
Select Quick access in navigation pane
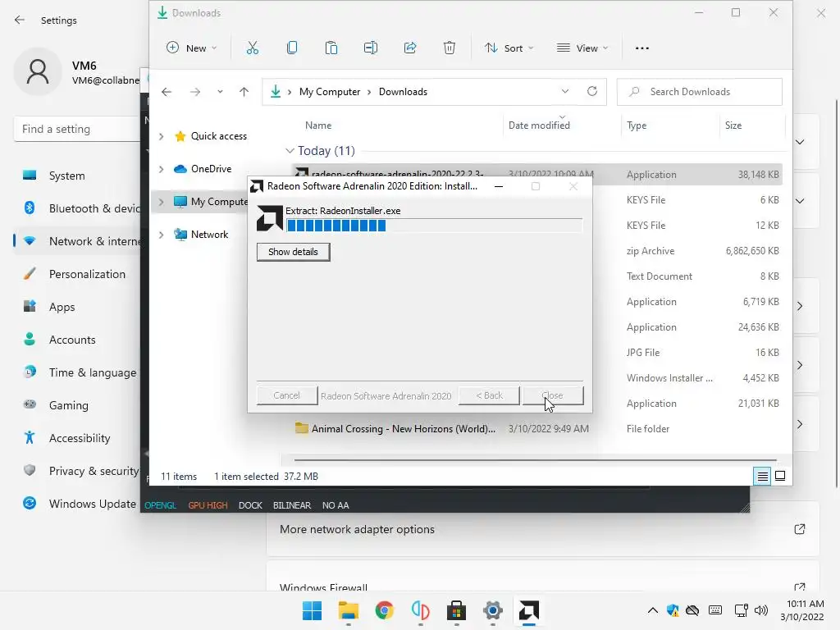tap(218, 137)
